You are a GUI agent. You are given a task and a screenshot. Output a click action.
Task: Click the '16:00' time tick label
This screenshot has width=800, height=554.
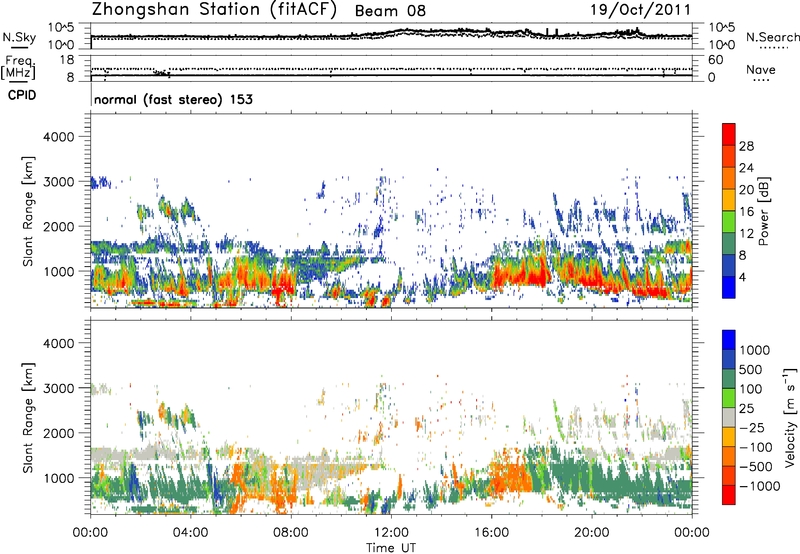tap(491, 533)
